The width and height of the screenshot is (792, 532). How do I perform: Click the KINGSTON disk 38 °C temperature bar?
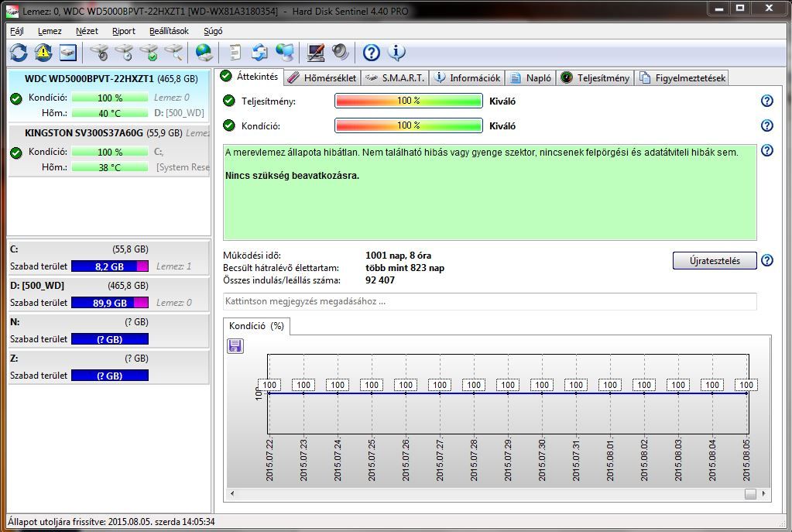click(110, 167)
